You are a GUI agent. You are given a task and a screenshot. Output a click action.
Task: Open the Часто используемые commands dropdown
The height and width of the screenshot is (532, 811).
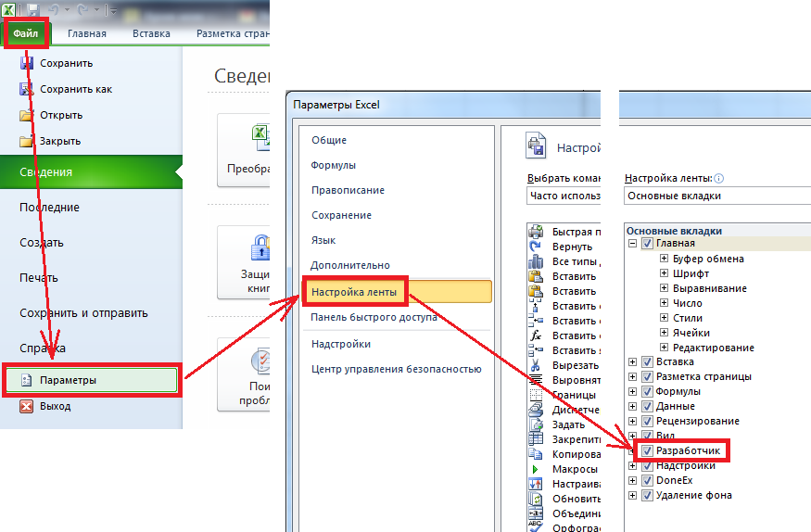click(x=564, y=196)
